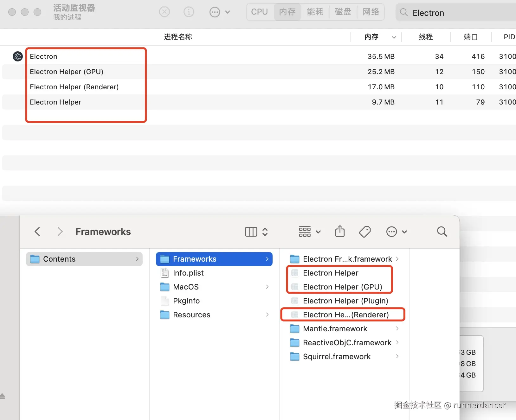
Task: Click the 25.2 MB memory value
Action: 381,72
